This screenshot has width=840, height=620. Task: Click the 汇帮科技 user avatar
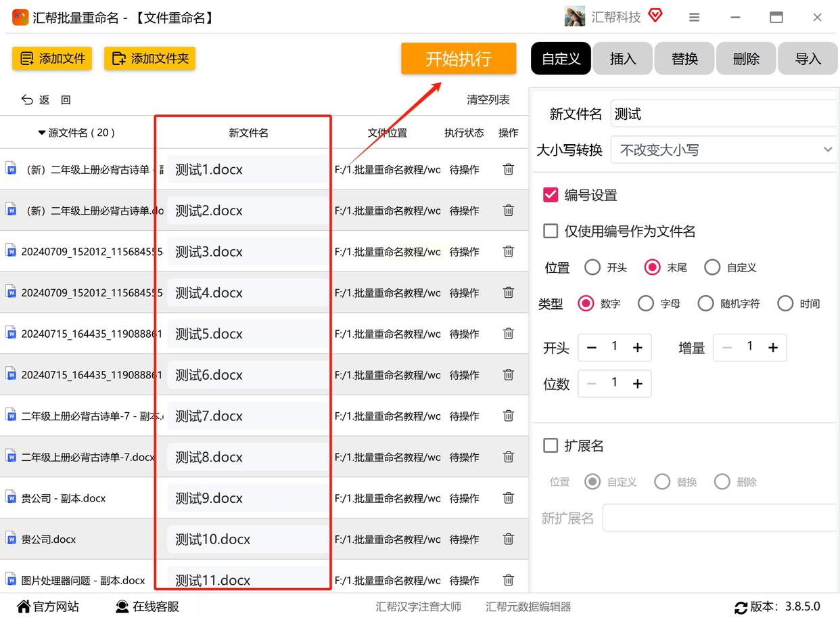tap(575, 17)
